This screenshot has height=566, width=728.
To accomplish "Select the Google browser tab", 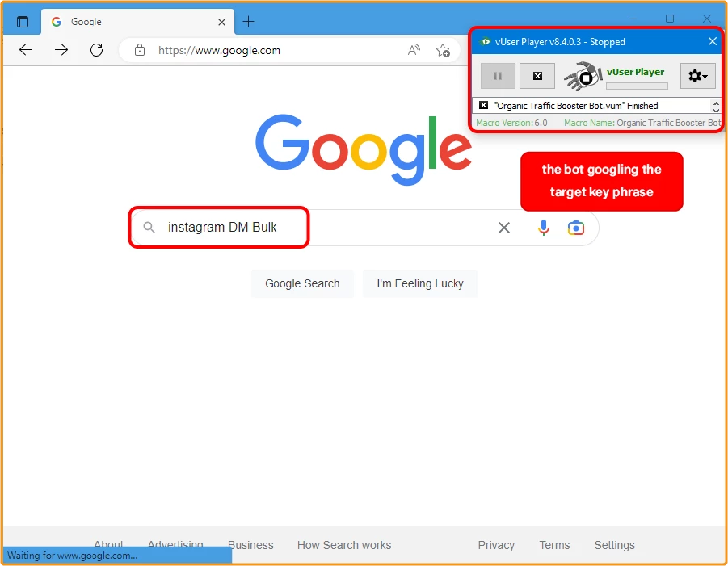I will [x=137, y=22].
